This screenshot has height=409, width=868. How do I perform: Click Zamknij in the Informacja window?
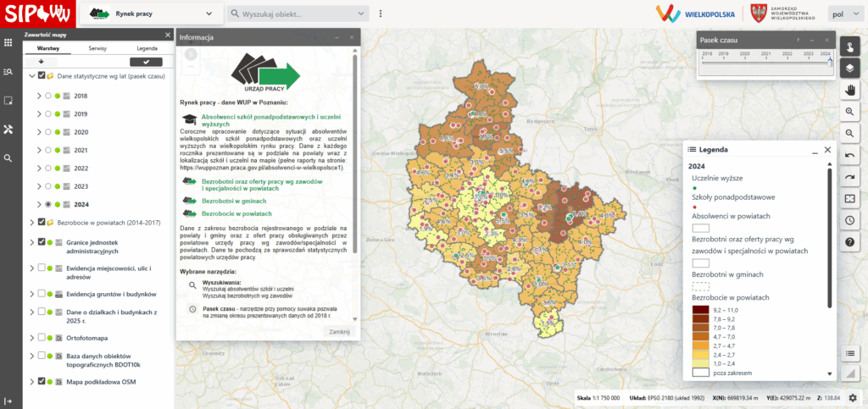click(x=339, y=332)
